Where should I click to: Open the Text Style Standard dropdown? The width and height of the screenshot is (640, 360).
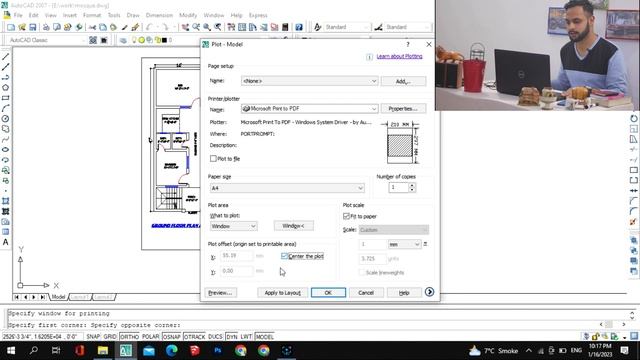346,27
